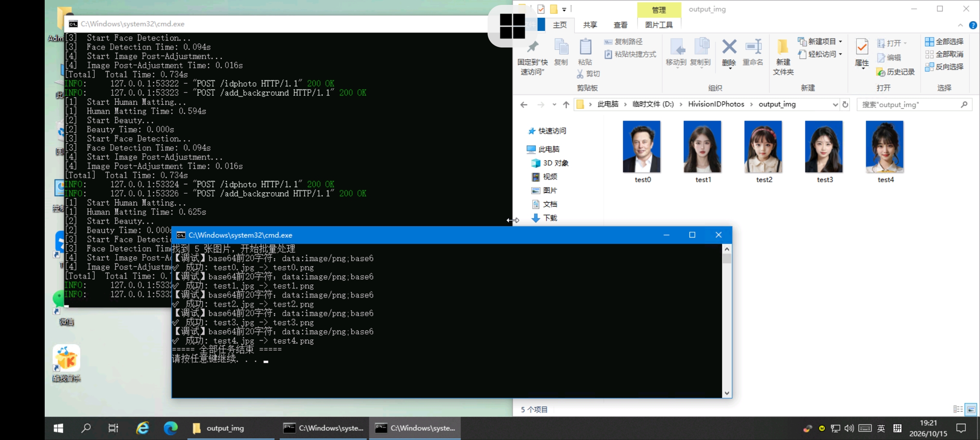This screenshot has width=980, height=440.
Task: Click Paste shortcut (粘贴快捷方式)
Action: (x=630, y=54)
